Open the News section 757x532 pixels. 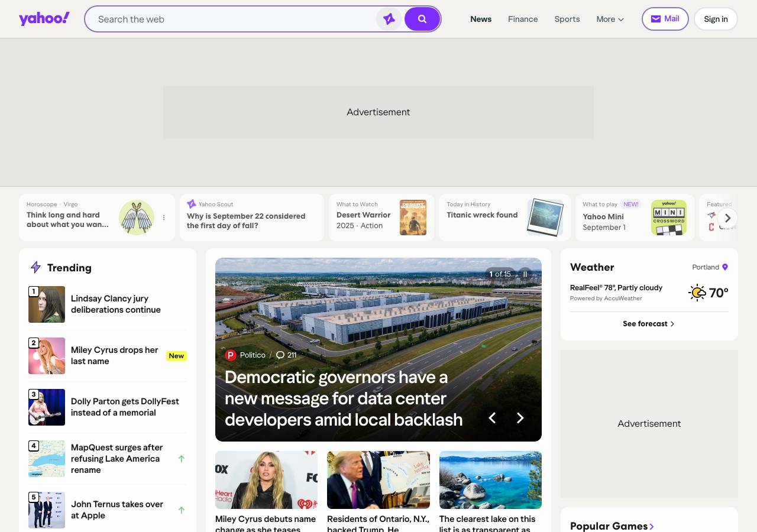coord(481,19)
